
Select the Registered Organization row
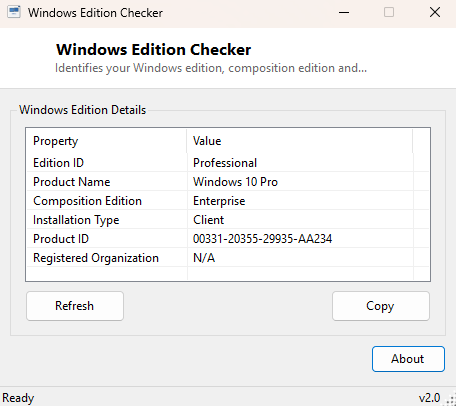[228, 258]
